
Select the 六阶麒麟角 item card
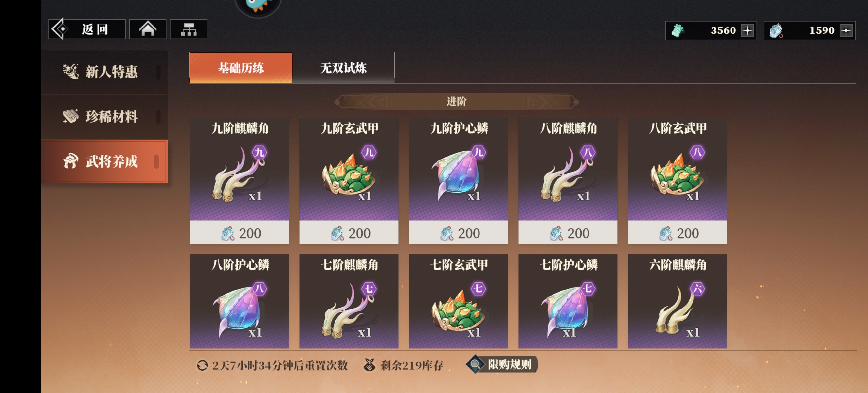[x=677, y=301]
